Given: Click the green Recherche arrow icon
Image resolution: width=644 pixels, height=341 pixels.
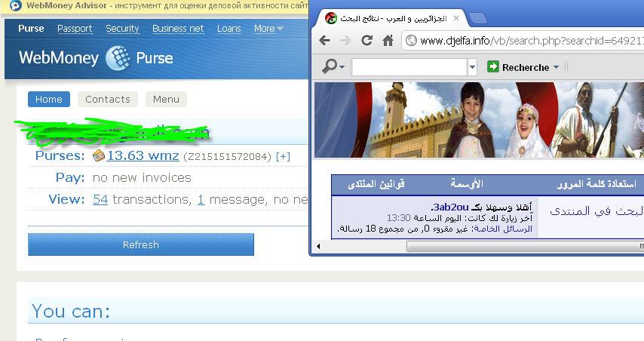Looking at the screenshot, I should 493,66.
